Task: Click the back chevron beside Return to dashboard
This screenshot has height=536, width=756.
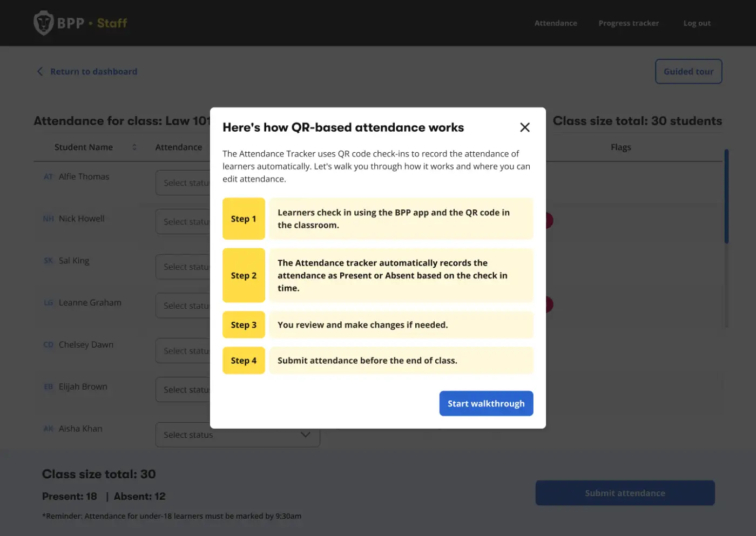Action: tap(40, 71)
